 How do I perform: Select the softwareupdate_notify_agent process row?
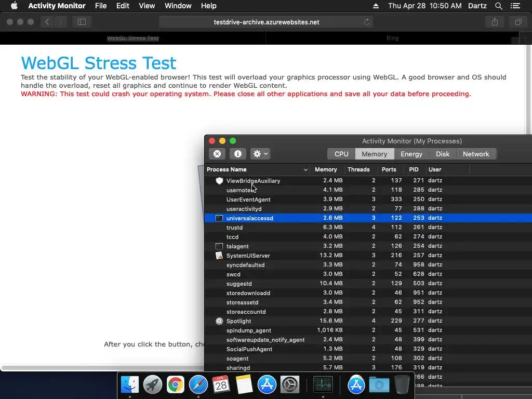tap(368, 340)
